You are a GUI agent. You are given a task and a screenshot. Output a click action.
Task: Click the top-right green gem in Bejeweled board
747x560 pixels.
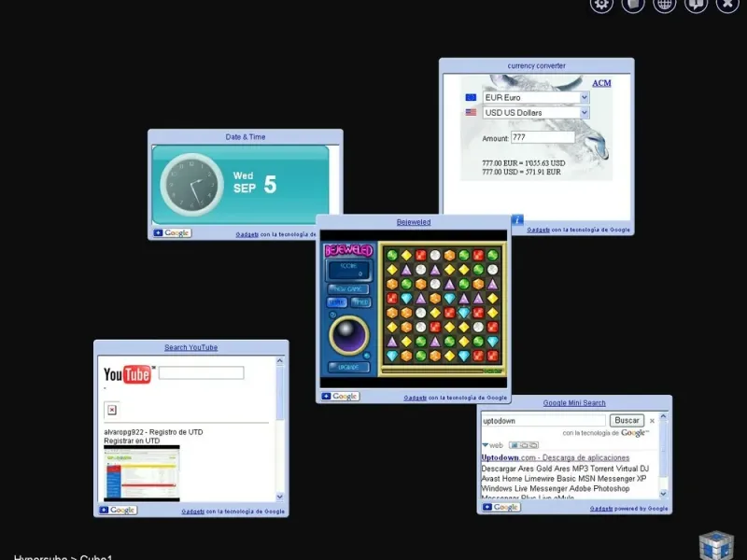tap(493, 255)
